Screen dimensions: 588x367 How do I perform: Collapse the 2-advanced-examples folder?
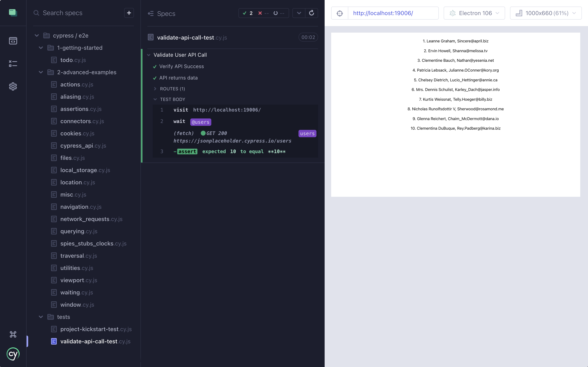click(41, 72)
